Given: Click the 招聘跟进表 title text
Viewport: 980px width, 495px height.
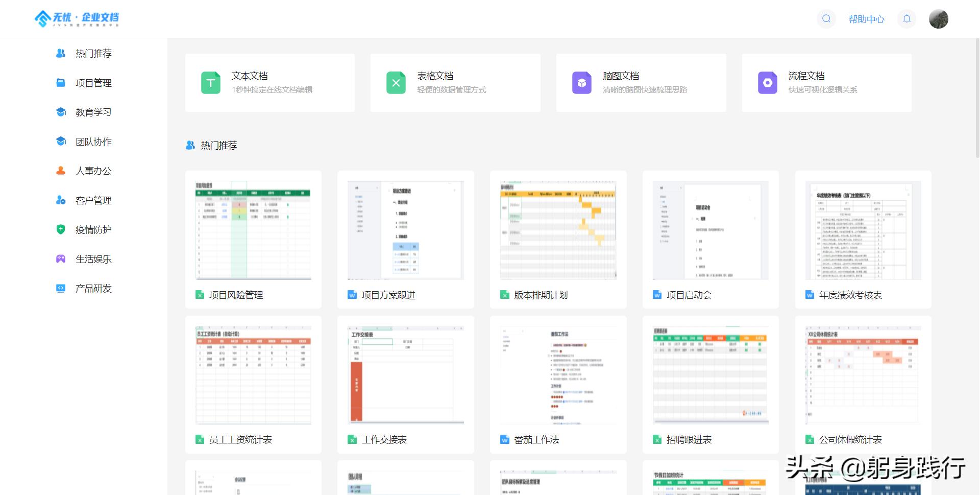Looking at the screenshot, I should tap(689, 439).
